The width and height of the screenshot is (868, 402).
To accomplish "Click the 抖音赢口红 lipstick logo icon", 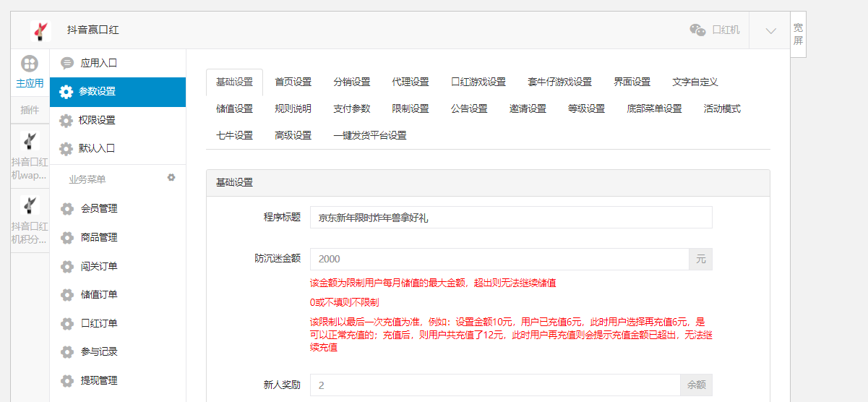I will coord(40,30).
